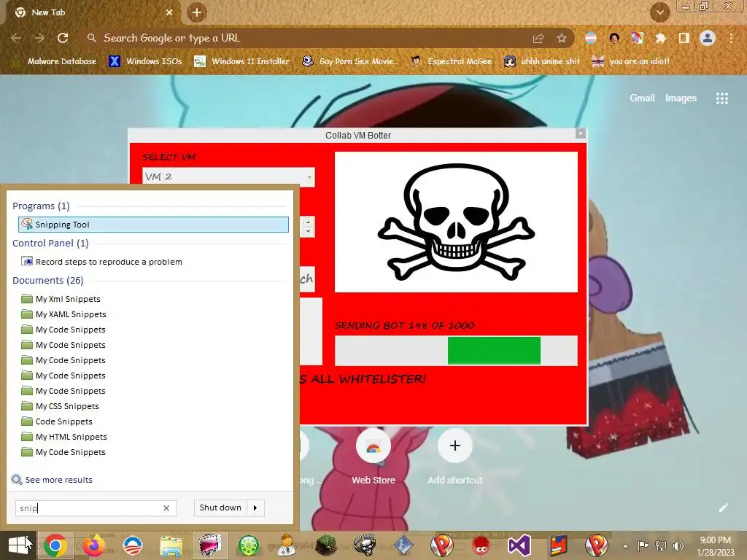Image resolution: width=747 pixels, height=560 pixels.
Task: Open the uhhh anime shit bookmark
Action: [x=542, y=61]
